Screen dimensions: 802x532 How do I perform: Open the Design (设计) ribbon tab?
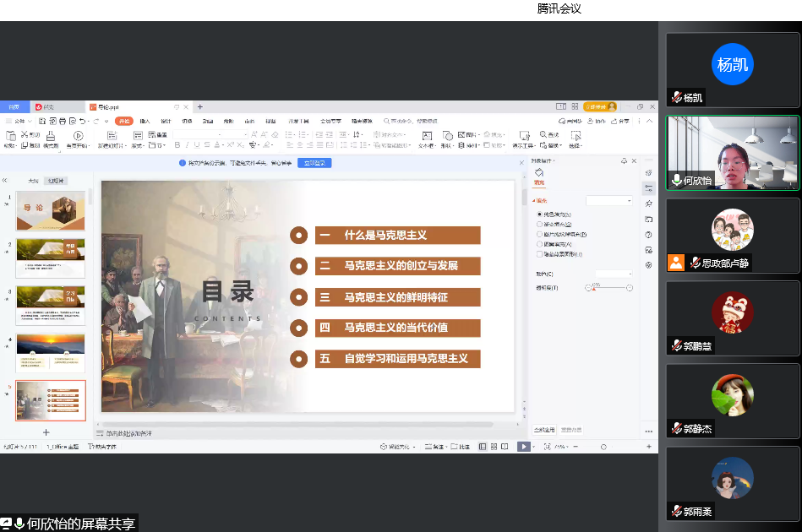click(166, 121)
